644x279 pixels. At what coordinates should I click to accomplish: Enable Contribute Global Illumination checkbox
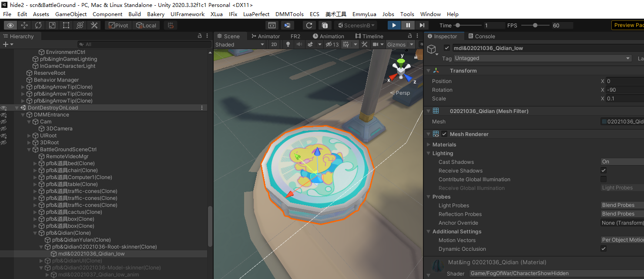click(604, 179)
